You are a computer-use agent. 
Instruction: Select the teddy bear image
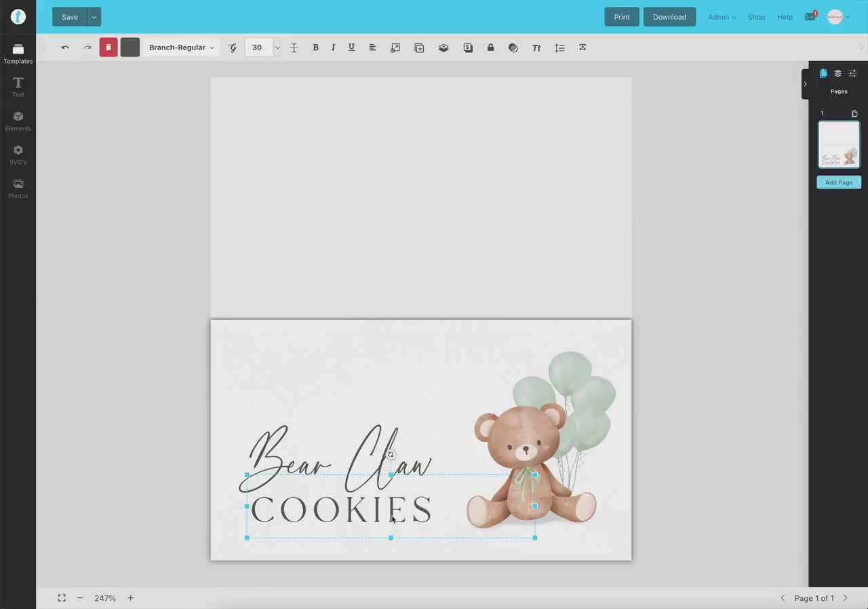tap(531, 467)
